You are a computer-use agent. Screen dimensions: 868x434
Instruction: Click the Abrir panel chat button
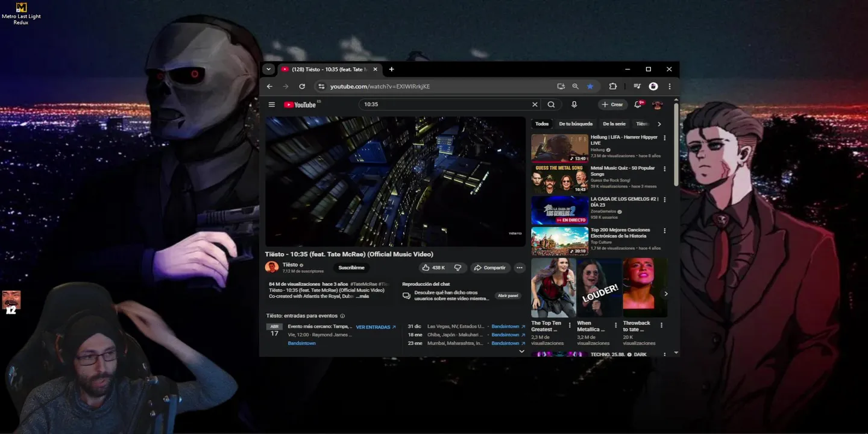(508, 296)
